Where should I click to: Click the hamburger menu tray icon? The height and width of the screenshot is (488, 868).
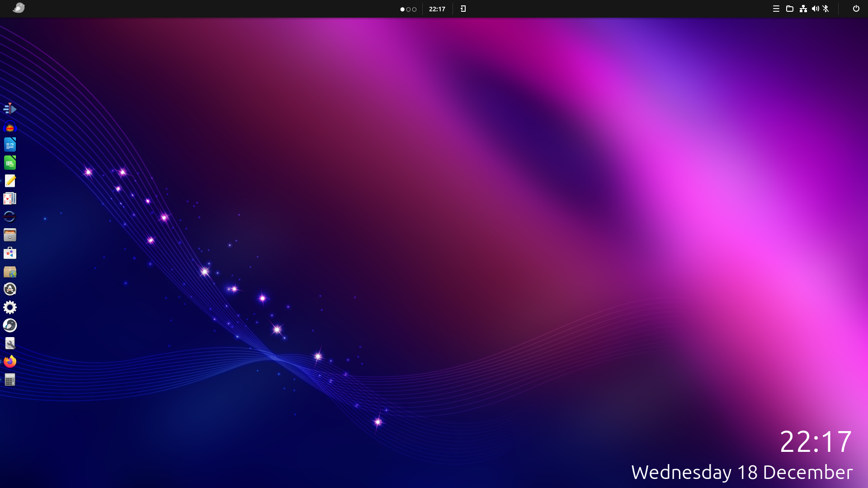point(776,9)
